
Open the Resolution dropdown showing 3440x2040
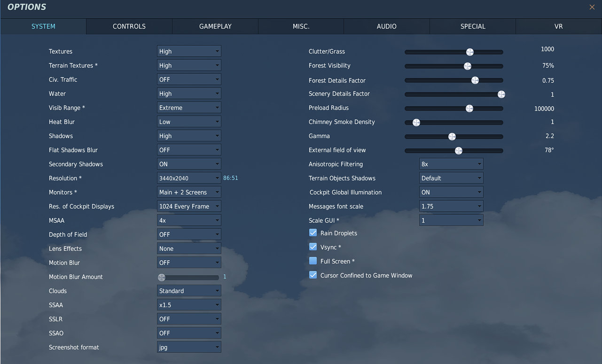pos(189,178)
